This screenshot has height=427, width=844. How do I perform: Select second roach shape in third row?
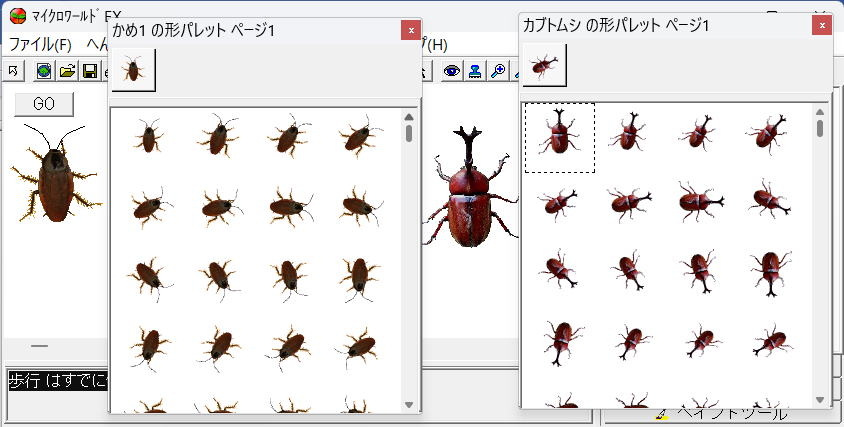[220, 277]
